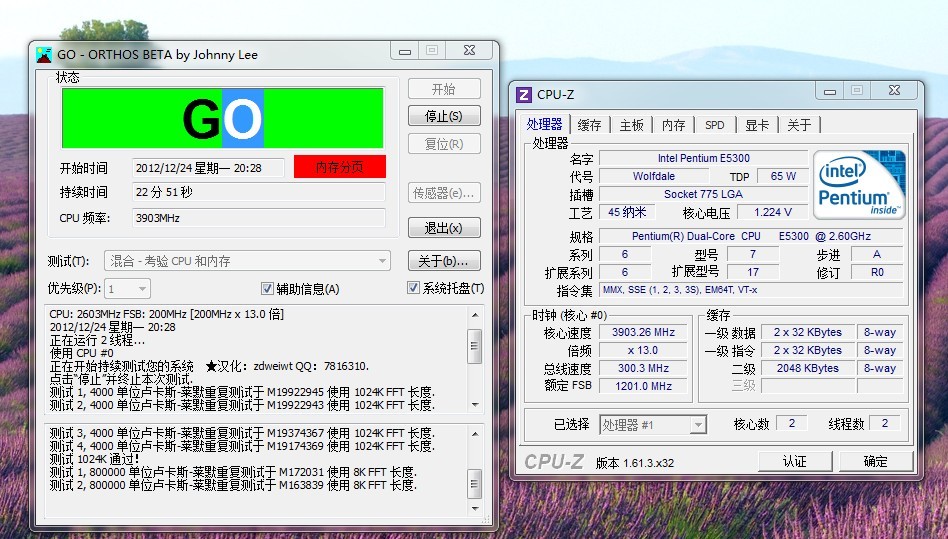The image size is (948, 539).
Task: Switch to the 处理器 tab in CPU-Z
Action: 545,124
